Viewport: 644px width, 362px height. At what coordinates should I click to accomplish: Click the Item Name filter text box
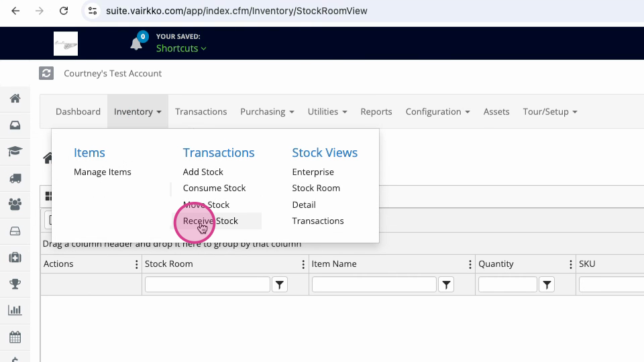pyautogui.click(x=374, y=284)
